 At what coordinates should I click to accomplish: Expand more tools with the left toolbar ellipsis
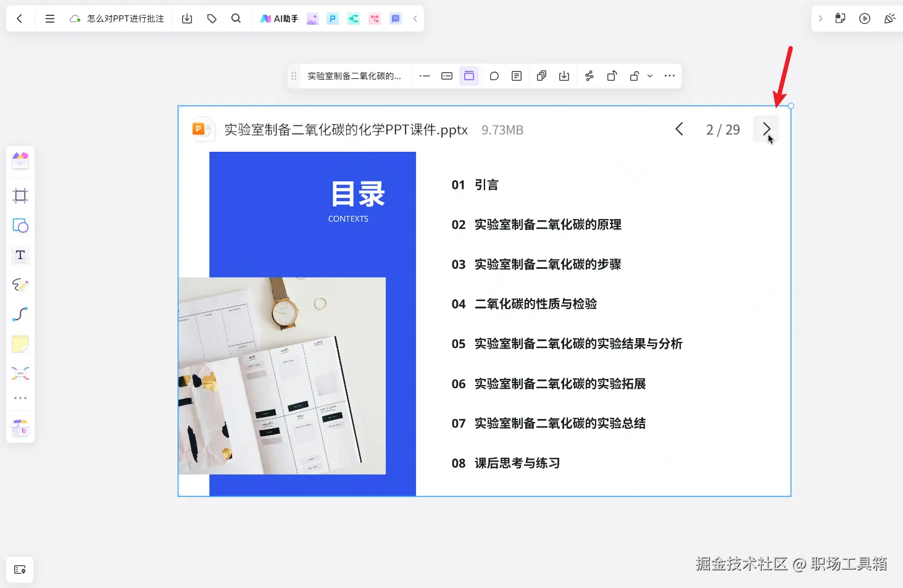pyautogui.click(x=20, y=398)
